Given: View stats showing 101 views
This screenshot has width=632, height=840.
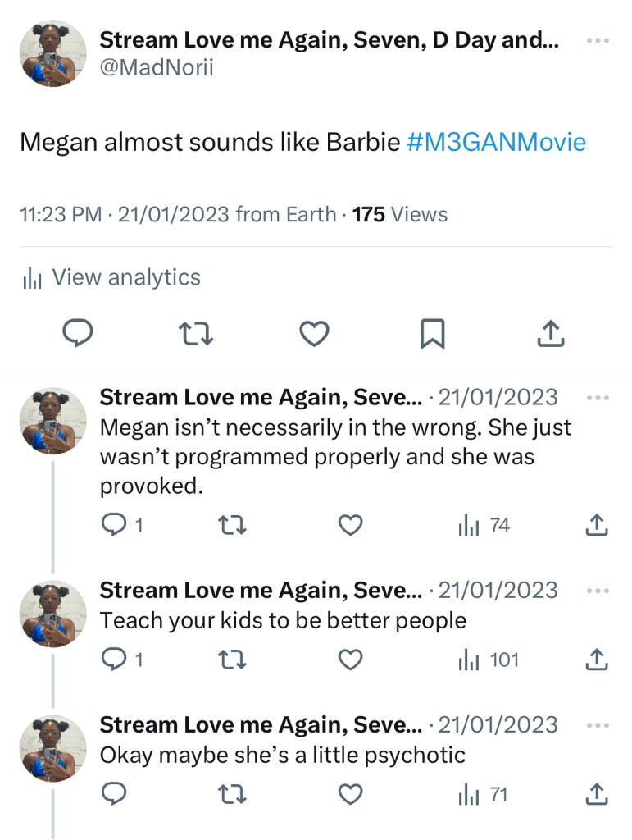Looking at the screenshot, I should coord(489,660).
